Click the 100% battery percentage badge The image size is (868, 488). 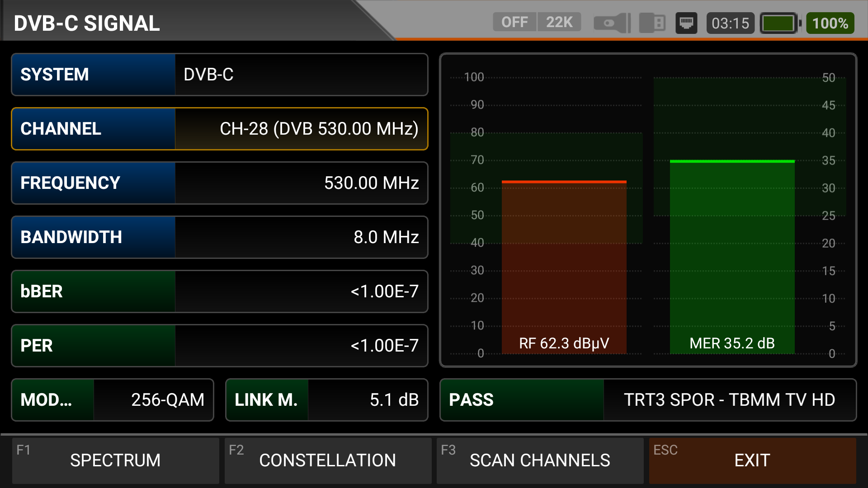point(830,23)
